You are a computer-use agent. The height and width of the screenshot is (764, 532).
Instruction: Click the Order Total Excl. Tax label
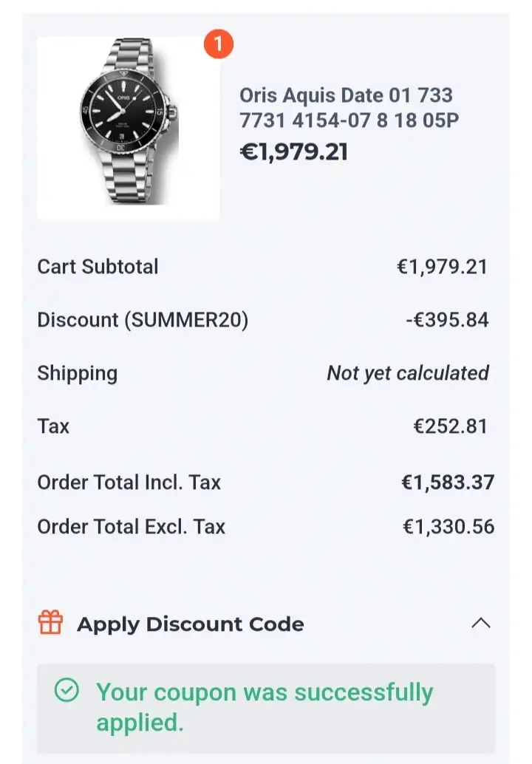[x=132, y=527]
